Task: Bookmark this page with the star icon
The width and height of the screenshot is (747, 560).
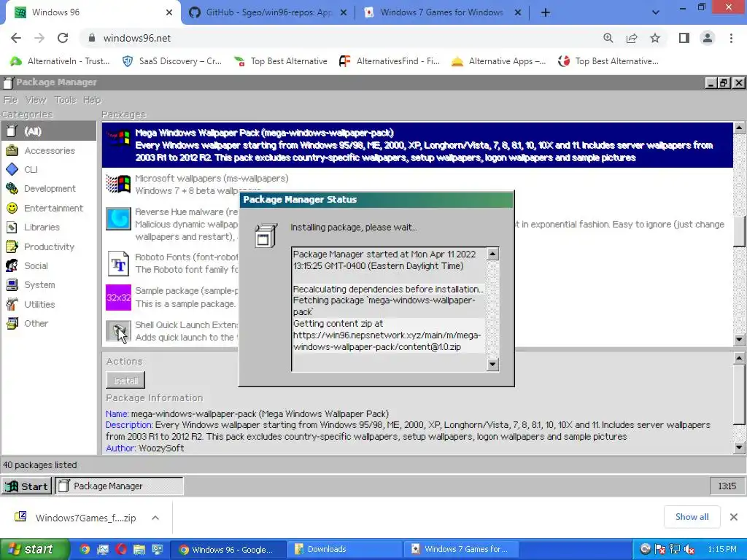Action: (x=655, y=38)
